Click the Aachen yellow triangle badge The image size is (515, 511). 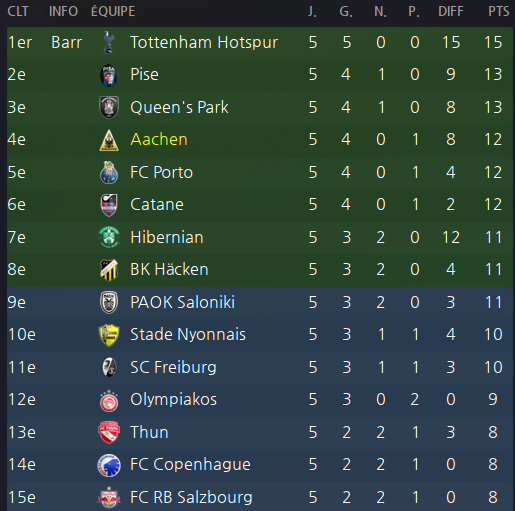tap(109, 140)
